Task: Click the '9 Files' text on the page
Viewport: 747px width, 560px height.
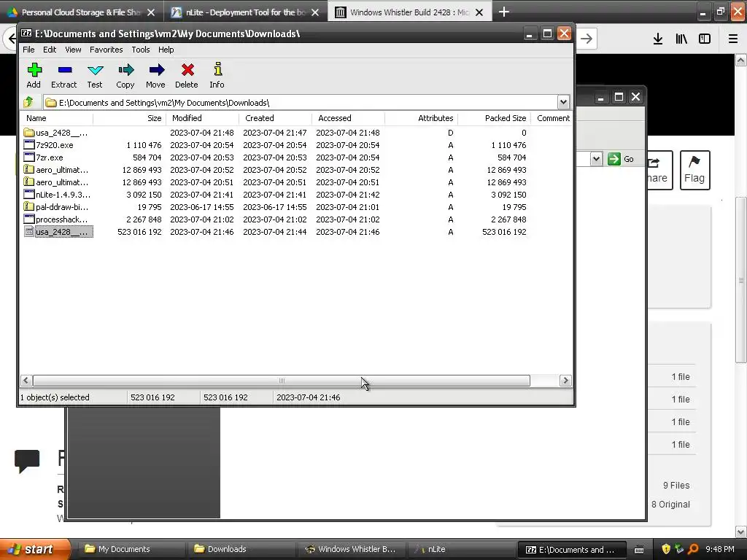Action: point(676,485)
